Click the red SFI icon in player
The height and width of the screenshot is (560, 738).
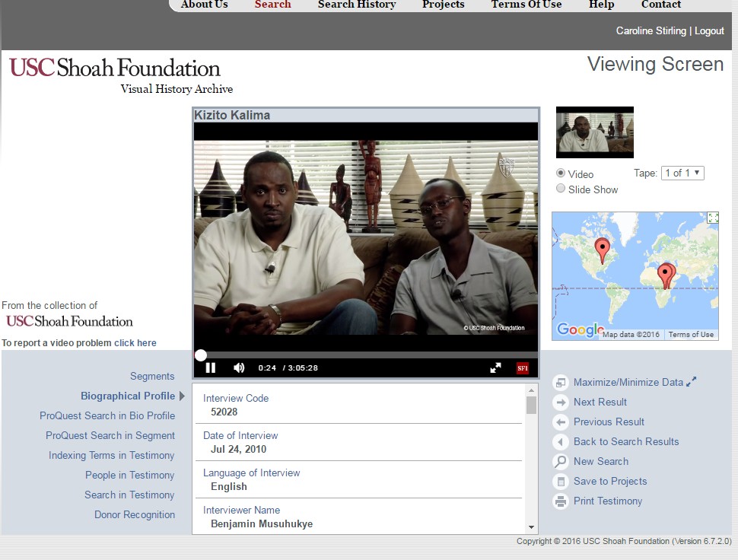[x=523, y=368]
